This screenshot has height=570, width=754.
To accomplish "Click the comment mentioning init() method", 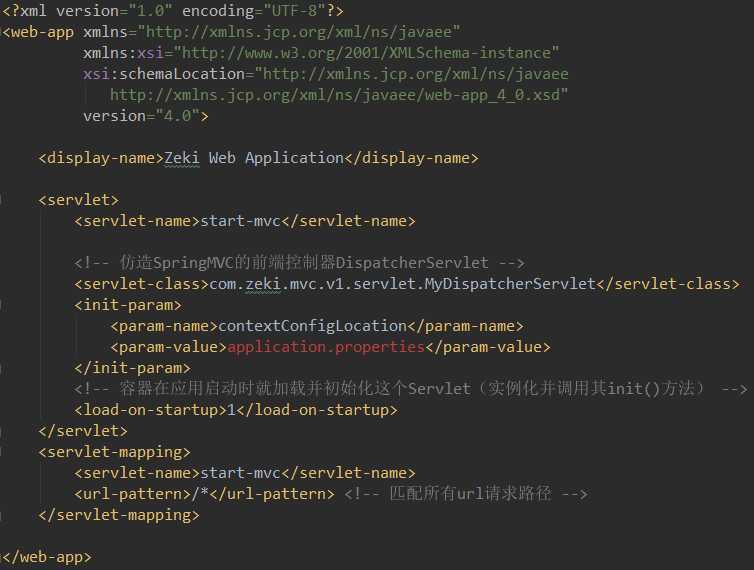I will pos(411,389).
